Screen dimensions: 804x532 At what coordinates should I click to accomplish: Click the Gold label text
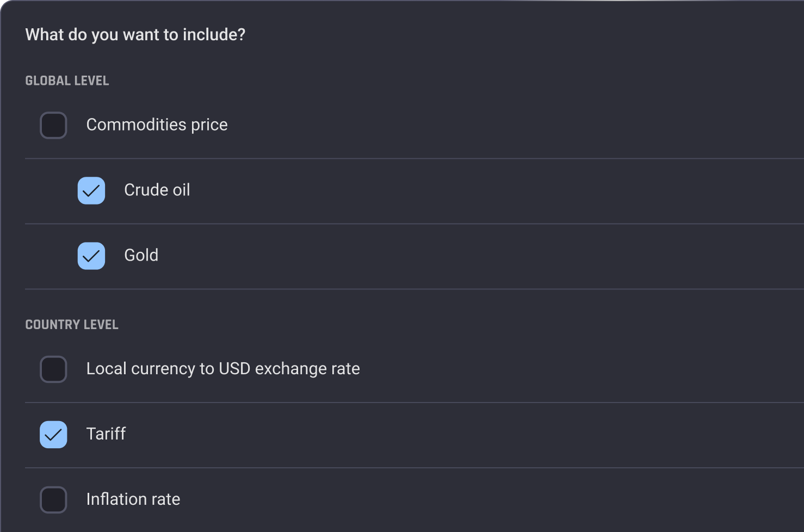tap(141, 255)
